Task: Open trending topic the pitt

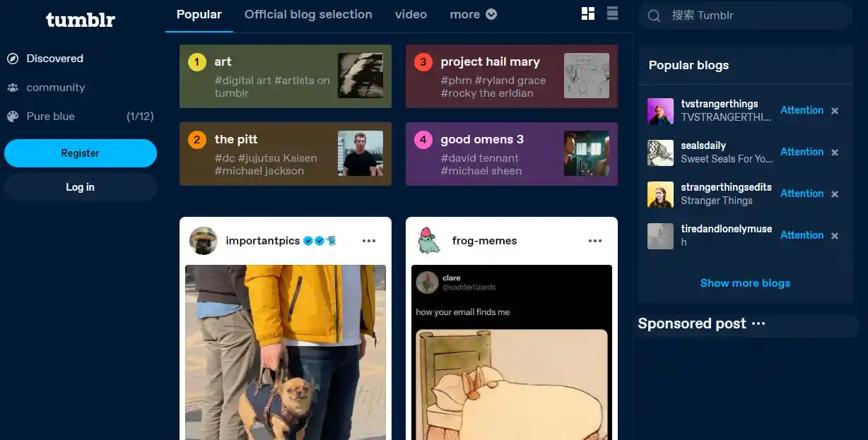Action: pos(286,154)
